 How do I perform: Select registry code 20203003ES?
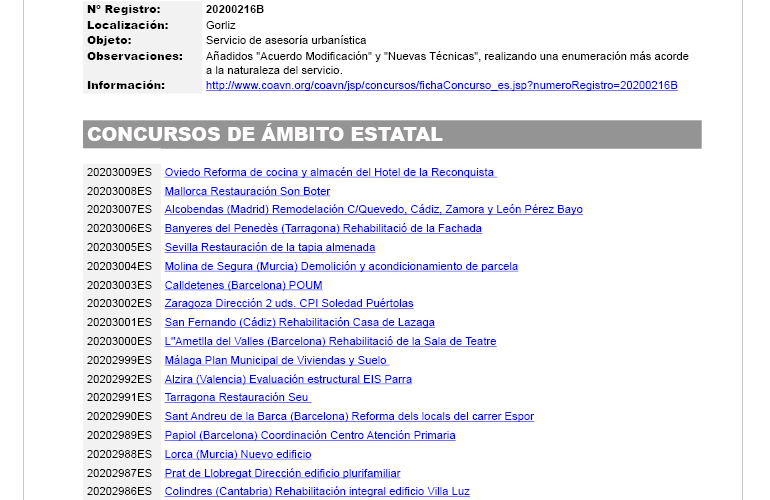point(119,285)
